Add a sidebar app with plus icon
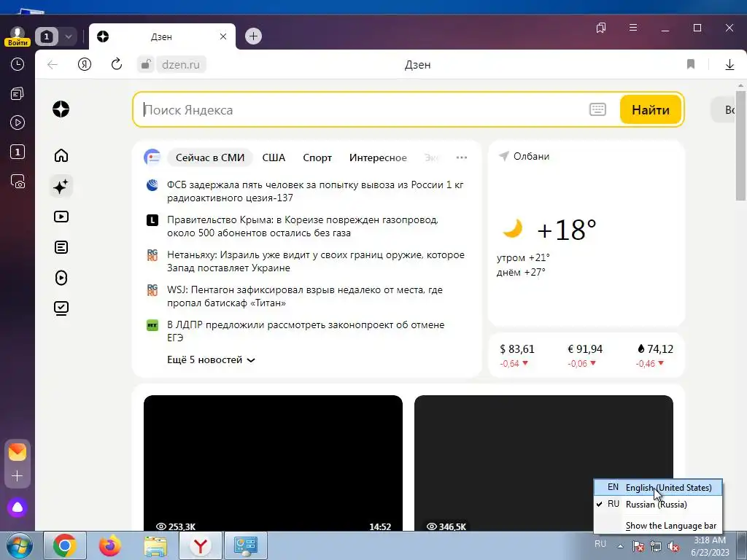 pos(18,476)
